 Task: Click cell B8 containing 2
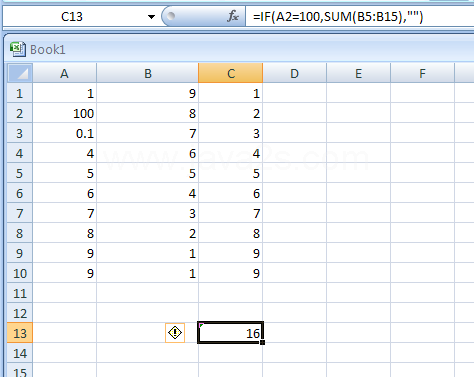pyautogui.click(x=148, y=233)
